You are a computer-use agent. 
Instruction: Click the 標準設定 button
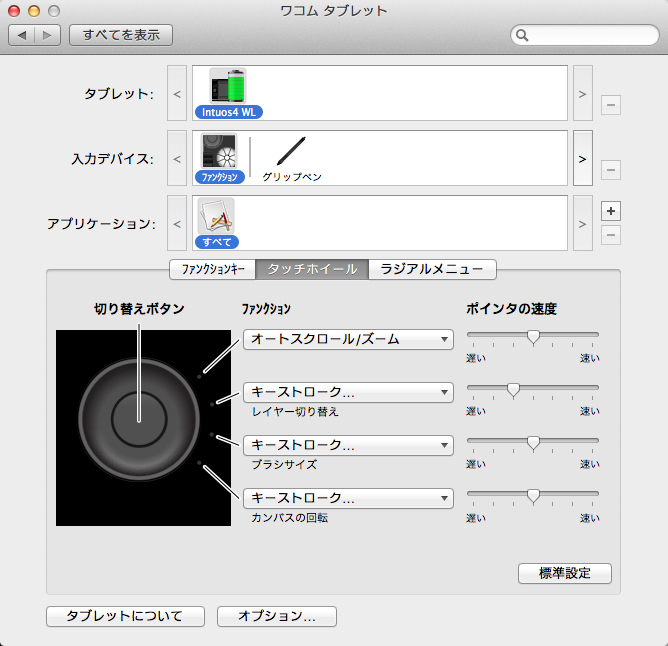pyautogui.click(x=564, y=574)
